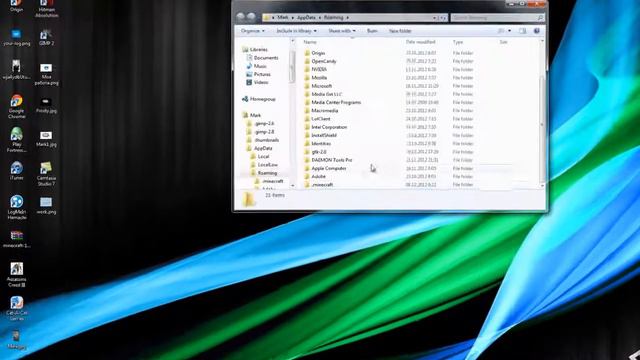Viewport: 640px width, 360px height.
Task: Click arrow after Roaming in address bar
Action: pos(347,18)
